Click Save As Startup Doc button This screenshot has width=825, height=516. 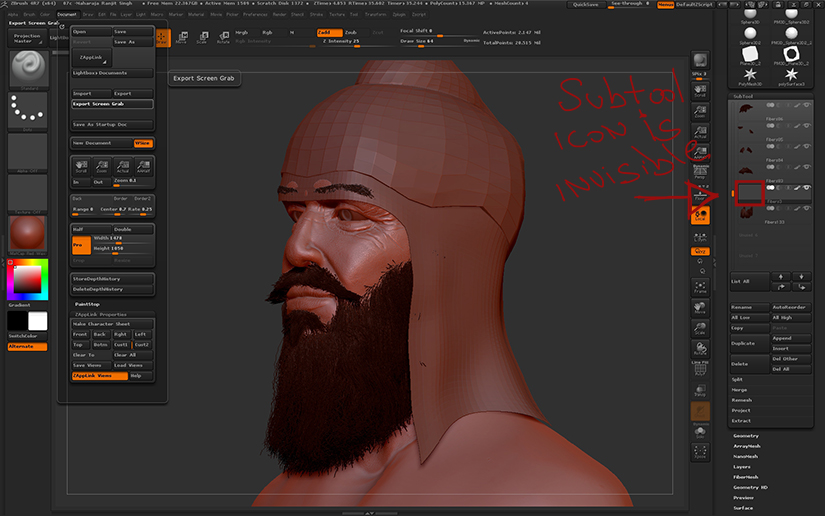(113, 125)
